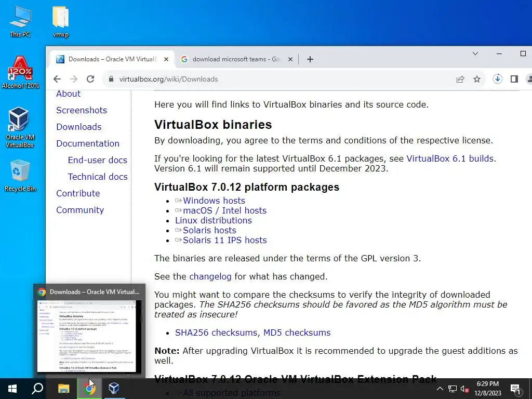Toggle Chrome side panel
Screen dimensions: 532x399
click(x=514, y=79)
